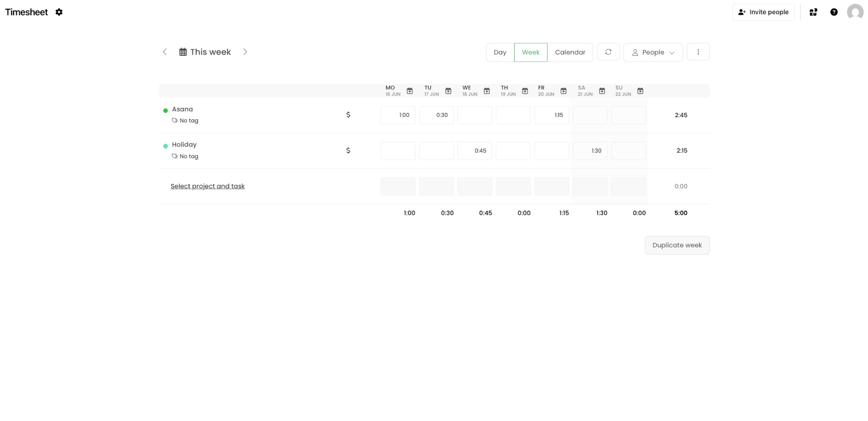
Task: Toggle billable dollar sign for Asana
Action: [x=348, y=115]
